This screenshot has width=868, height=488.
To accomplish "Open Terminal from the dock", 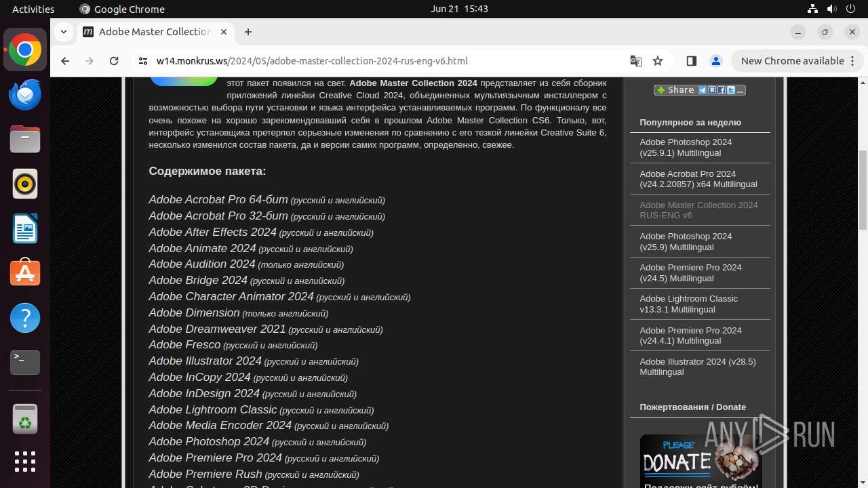I will click(x=25, y=363).
